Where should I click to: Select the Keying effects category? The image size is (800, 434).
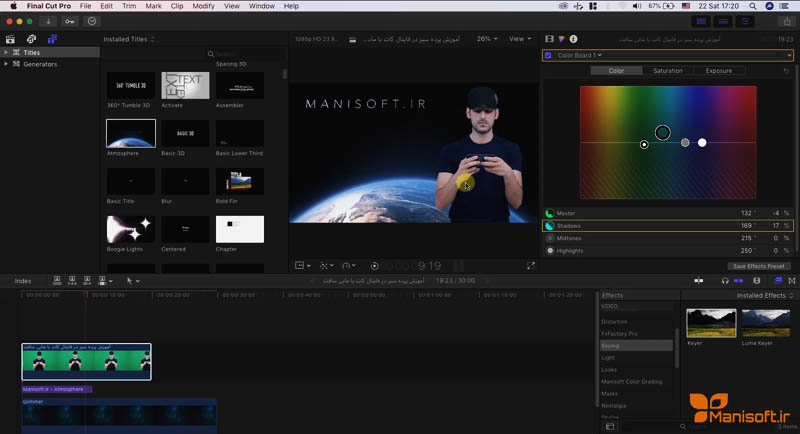tap(636, 346)
